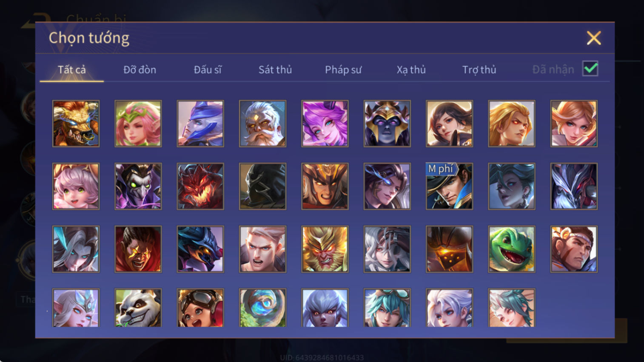This screenshot has height=362, width=644.
Task: Open the Trợ thủ tab
Action: click(479, 70)
